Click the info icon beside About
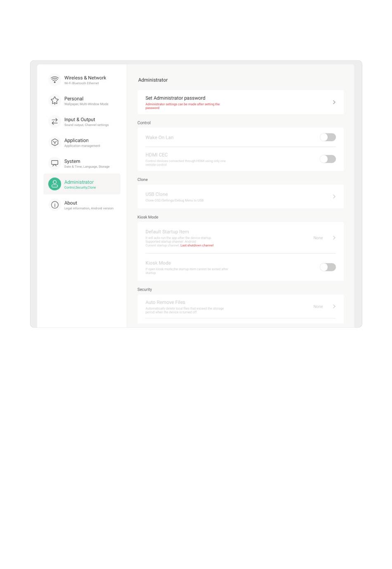The image size is (392, 569). click(54, 205)
